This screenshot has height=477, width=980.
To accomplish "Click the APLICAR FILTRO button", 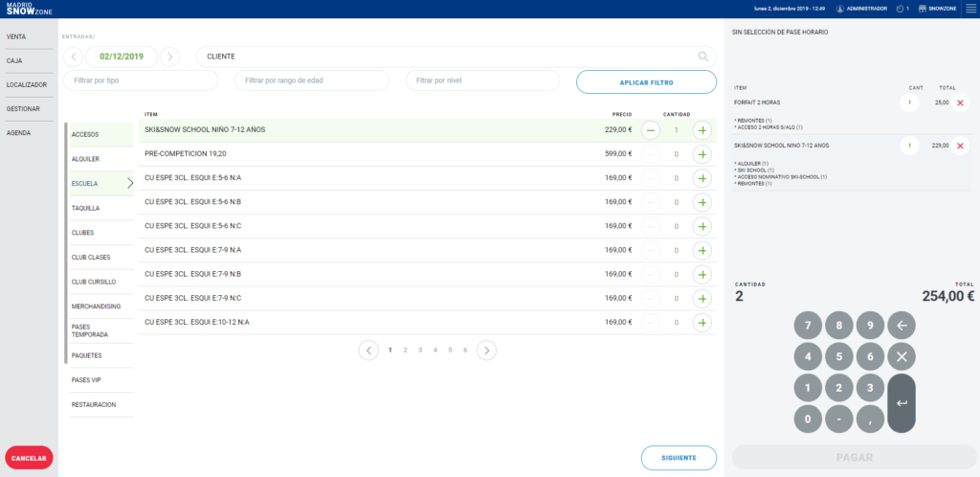I will 646,82.
